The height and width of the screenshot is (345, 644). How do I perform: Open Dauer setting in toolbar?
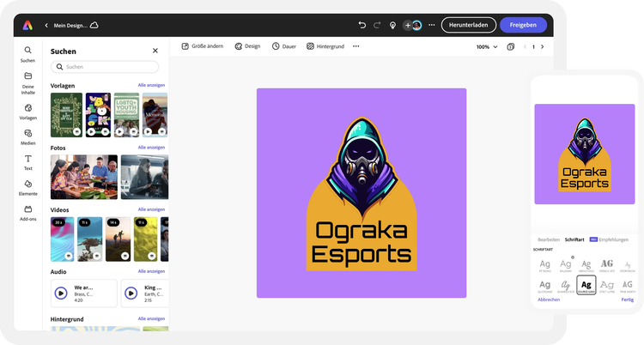[284, 46]
